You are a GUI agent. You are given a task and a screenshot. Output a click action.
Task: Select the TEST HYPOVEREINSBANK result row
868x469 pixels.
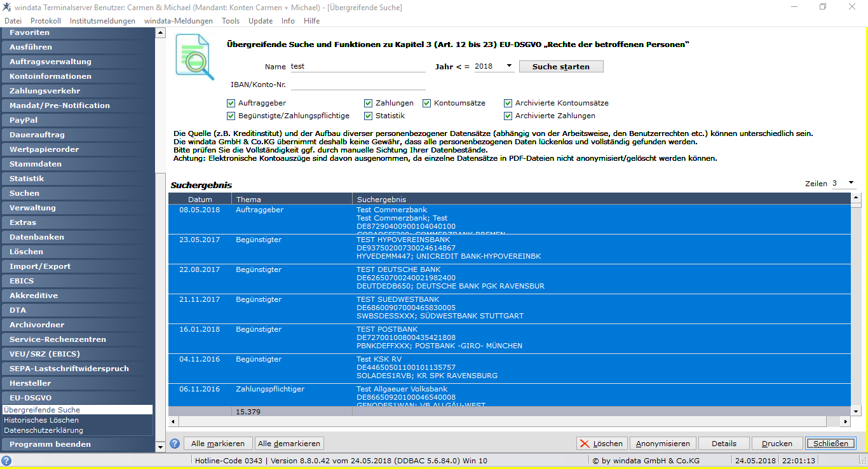(x=510, y=248)
